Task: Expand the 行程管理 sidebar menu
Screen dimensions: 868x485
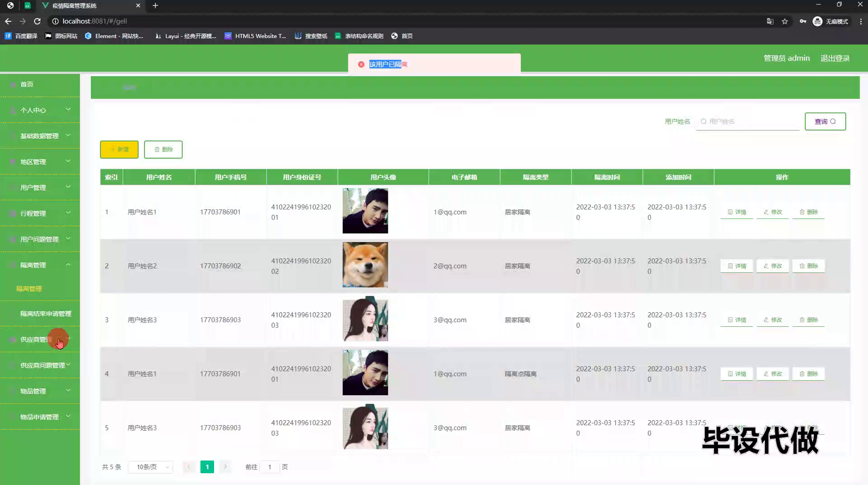Action: point(40,213)
